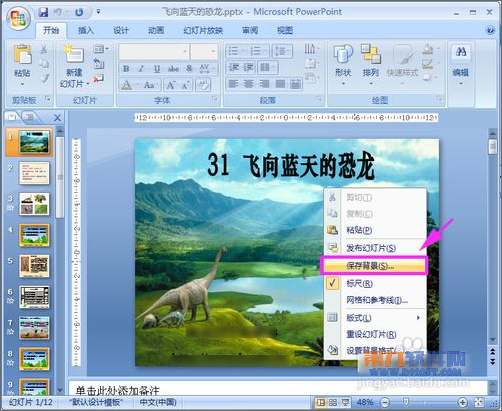Expand the Drawing group dialog launcher
502x411 pixels.
tap(439, 99)
